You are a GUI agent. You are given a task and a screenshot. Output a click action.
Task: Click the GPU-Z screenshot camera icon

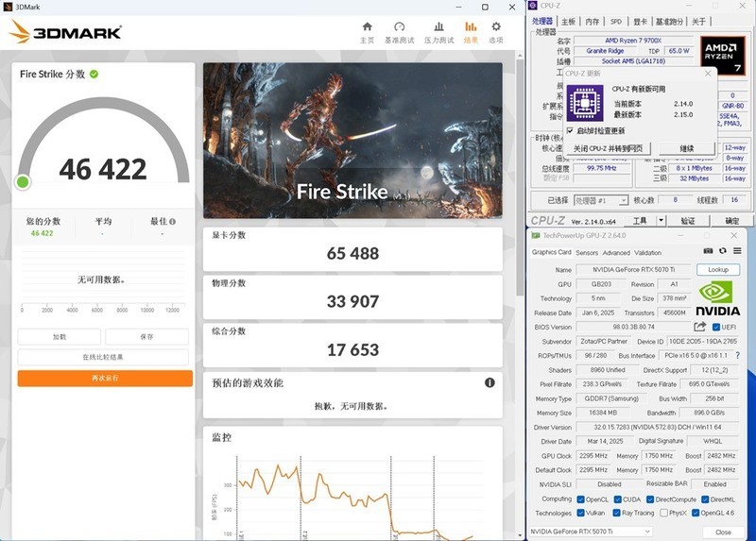[x=708, y=251]
